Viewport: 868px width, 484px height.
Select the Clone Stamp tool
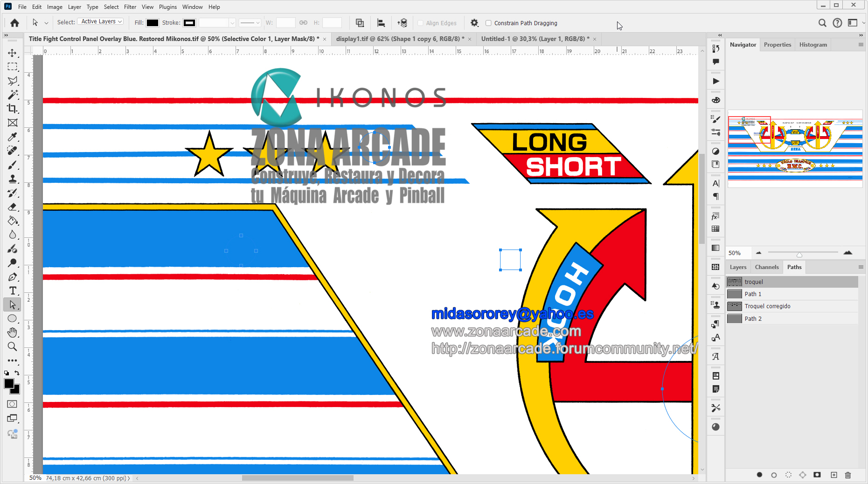(x=13, y=179)
